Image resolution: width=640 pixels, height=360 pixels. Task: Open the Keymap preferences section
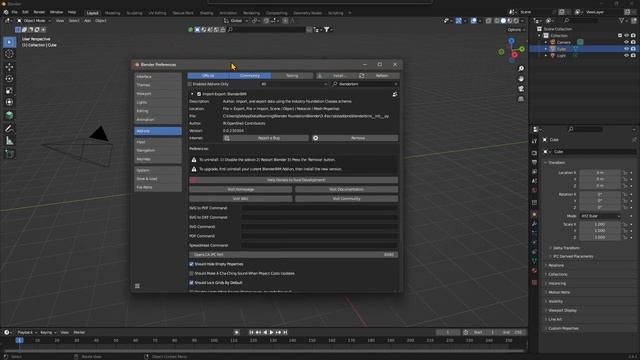coord(158,159)
